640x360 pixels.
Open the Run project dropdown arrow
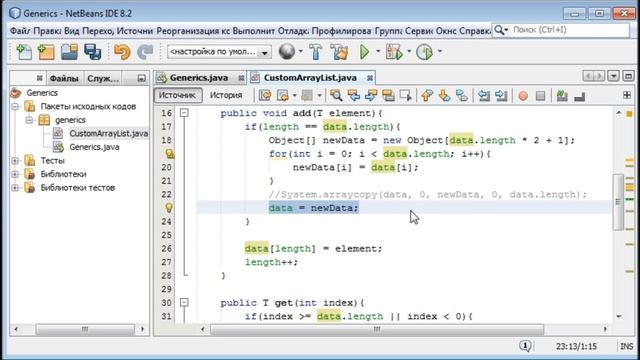click(378, 51)
